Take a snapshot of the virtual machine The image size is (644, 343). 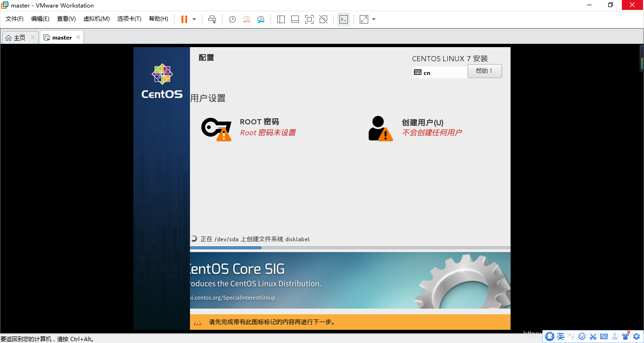[x=232, y=19]
